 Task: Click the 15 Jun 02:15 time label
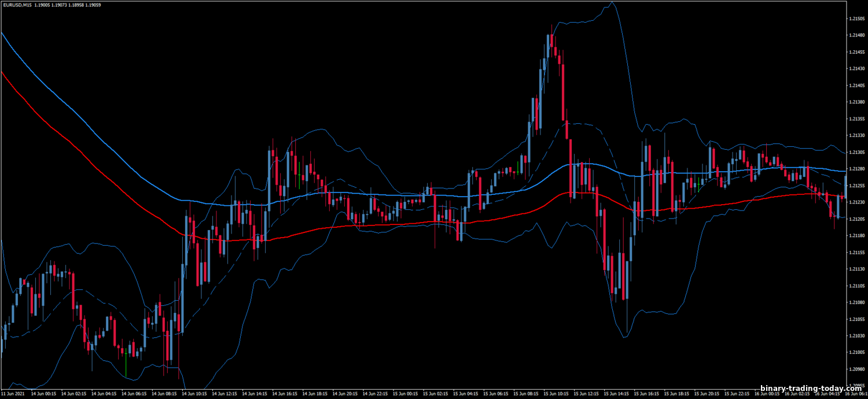pyautogui.click(x=436, y=394)
